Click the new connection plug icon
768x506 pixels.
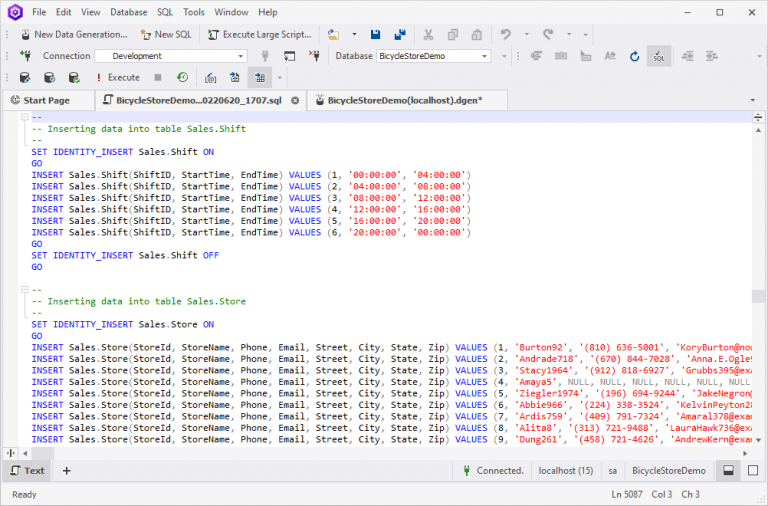pyautogui.click(x=25, y=56)
